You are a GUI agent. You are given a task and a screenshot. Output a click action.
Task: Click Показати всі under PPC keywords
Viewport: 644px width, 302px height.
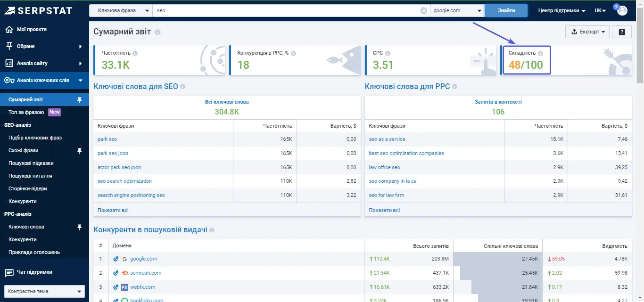pos(384,210)
